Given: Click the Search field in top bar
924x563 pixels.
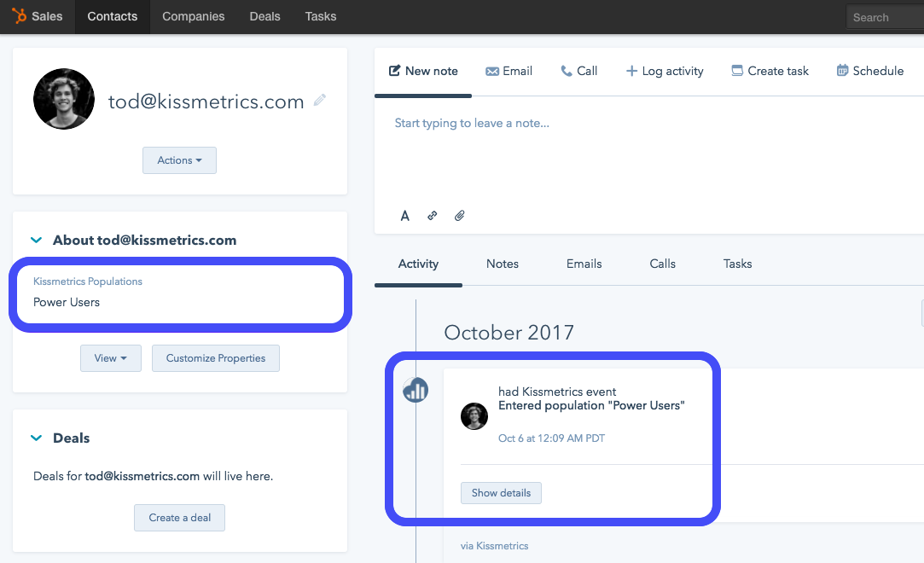Looking at the screenshot, I should [885, 17].
